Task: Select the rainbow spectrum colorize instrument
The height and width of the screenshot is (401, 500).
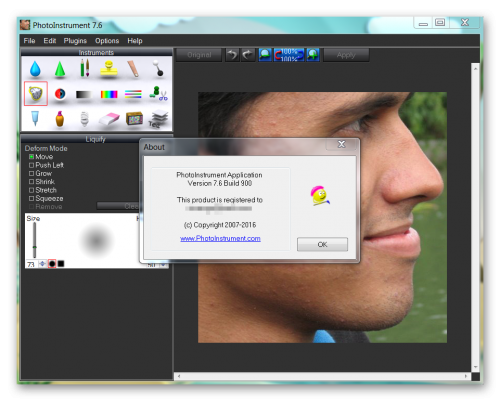Action: click(x=109, y=95)
